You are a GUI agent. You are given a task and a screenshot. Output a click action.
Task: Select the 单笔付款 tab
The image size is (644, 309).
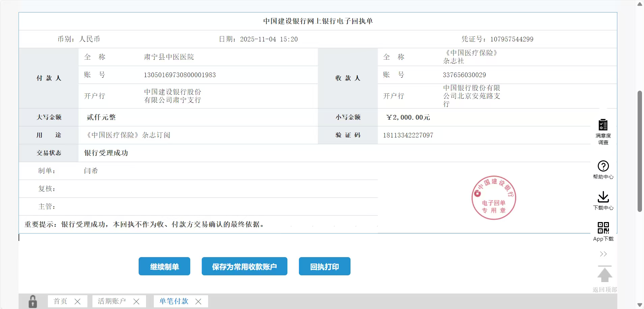tap(174, 301)
